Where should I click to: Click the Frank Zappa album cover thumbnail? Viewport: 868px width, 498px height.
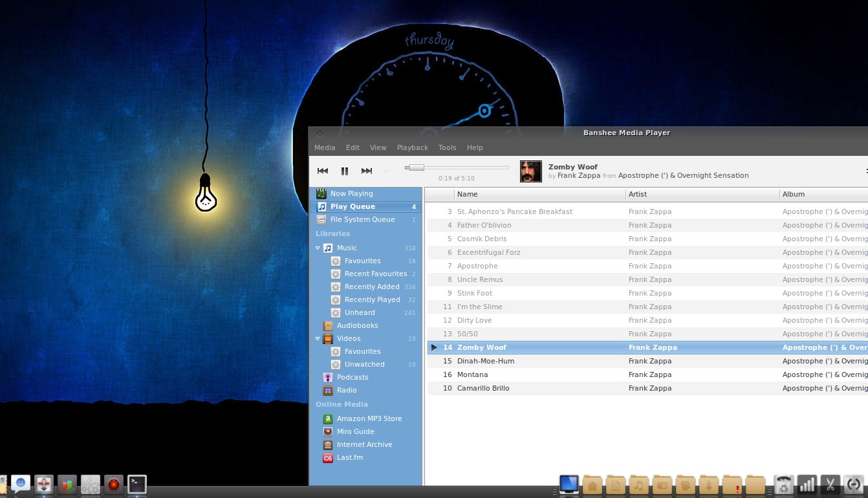pos(531,171)
